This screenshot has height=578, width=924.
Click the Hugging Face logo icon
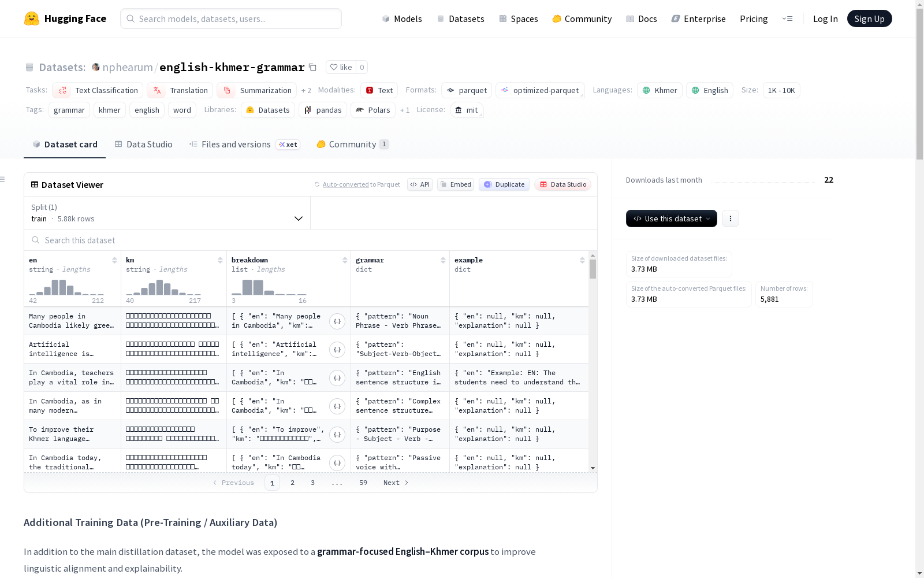tap(32, 18)
